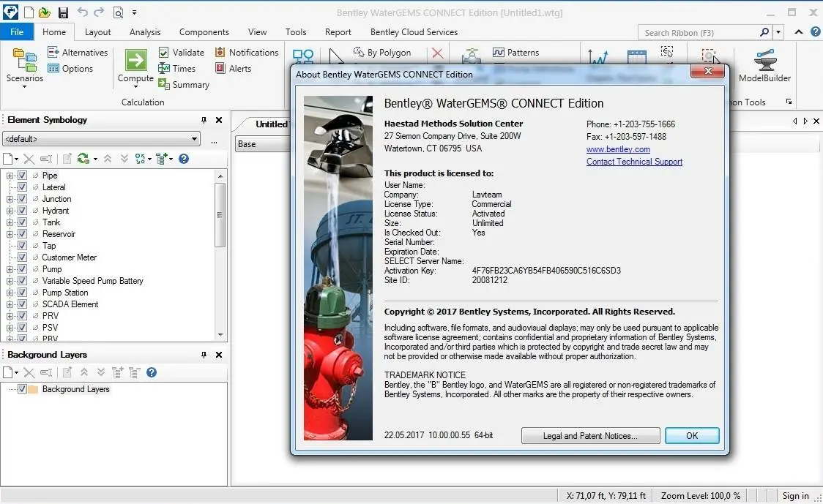The image size is (823, 504).
Task: Expand the Junction tree node
Action: click(x=10, y=199)
